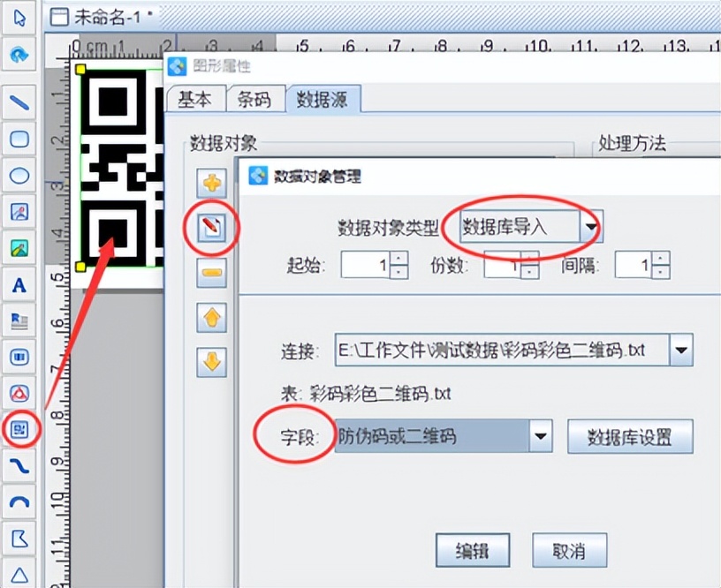Select the insert picture tool with person icon
Viewport: 721px width, 588px height.
(x=19, y=212)
